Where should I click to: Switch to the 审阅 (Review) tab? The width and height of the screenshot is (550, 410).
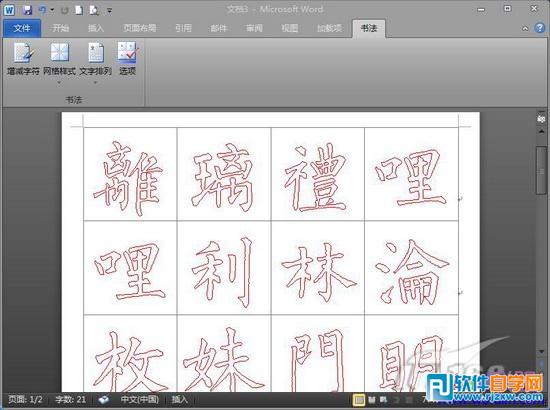pyautogui.click(x=254, y=28)
